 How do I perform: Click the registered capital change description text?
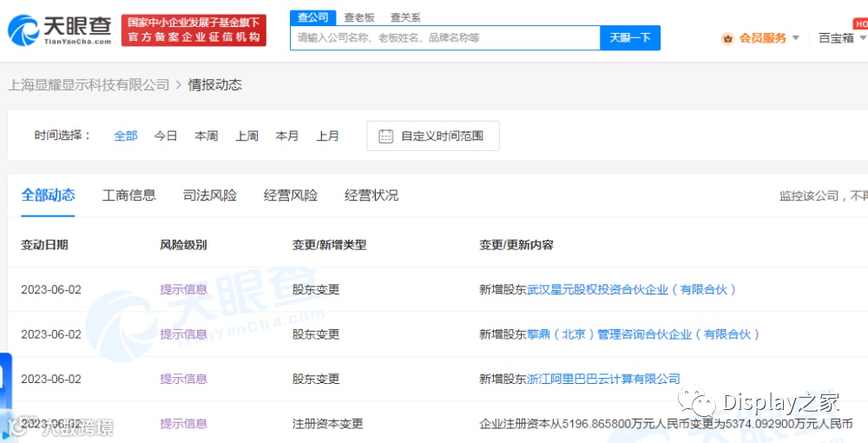[x=666, y=424]
